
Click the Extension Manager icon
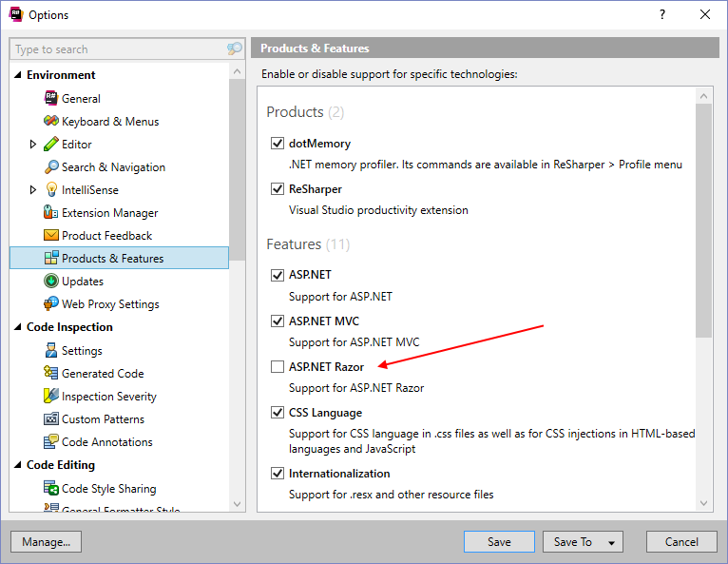52,212
